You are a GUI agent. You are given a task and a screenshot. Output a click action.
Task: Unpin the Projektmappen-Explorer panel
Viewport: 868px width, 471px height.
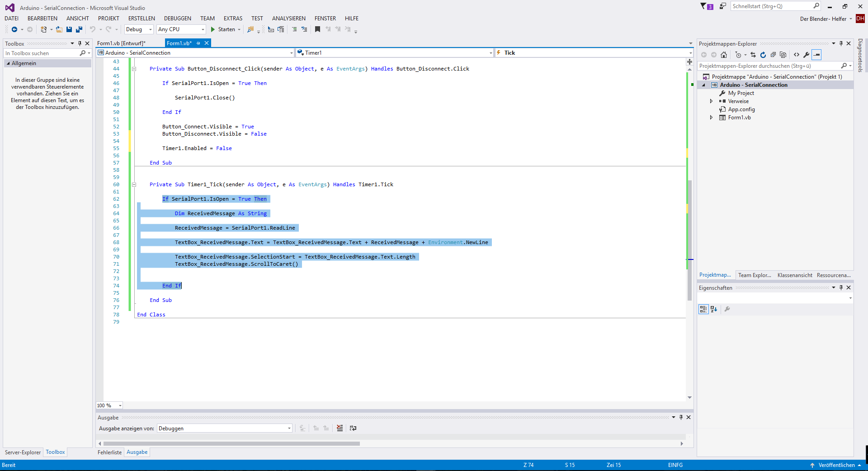pyautogui.click(x=841, y=43)
